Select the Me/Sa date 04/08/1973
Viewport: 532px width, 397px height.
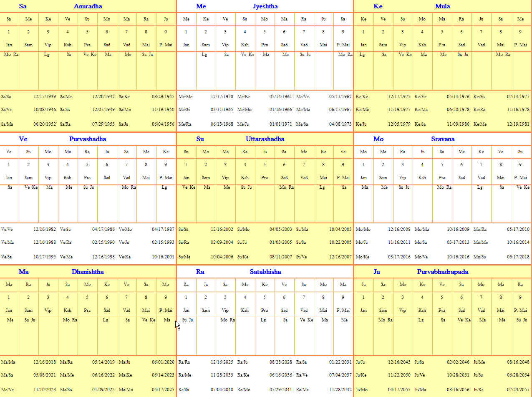pyautogui.click(x=340, y=124)
